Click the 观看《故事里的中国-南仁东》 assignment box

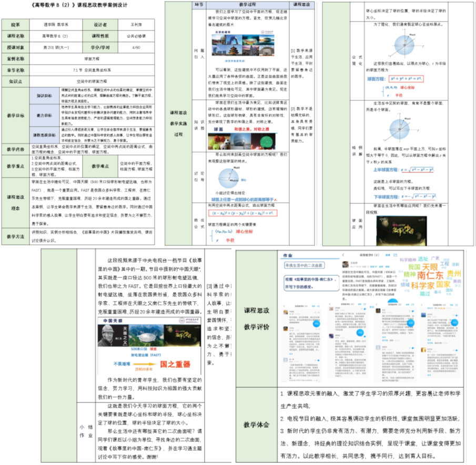click(x=311, y=280)
